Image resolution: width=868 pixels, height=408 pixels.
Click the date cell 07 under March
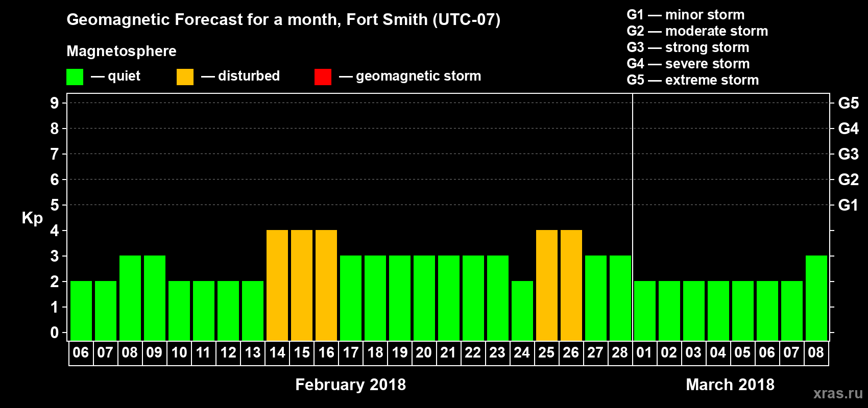[792, 353]
